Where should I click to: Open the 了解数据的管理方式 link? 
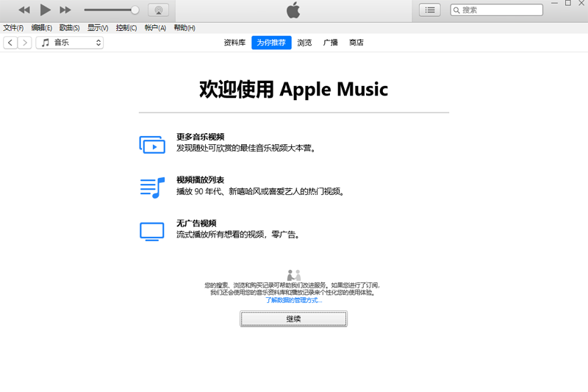293,301
